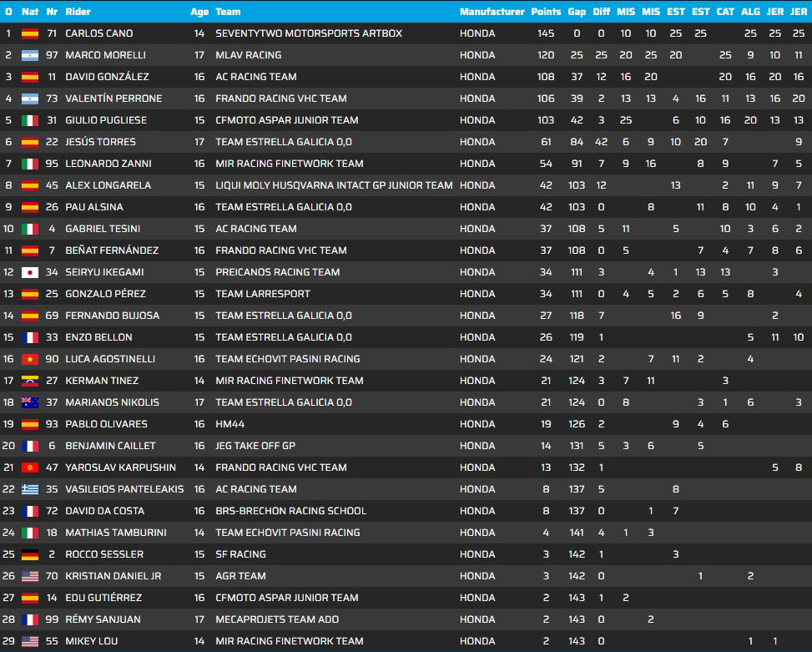Image resolution: width=812 pixels, height=652 pixels.
Task: Select the flag icon beside Yaroslav Karpushin
Action: 30,468
